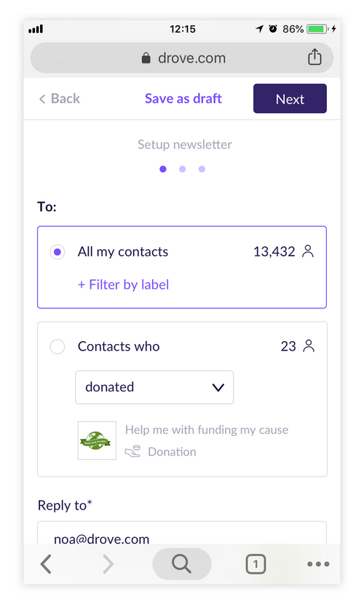Tap the lock icon beside drove.com

coord(146,58)
